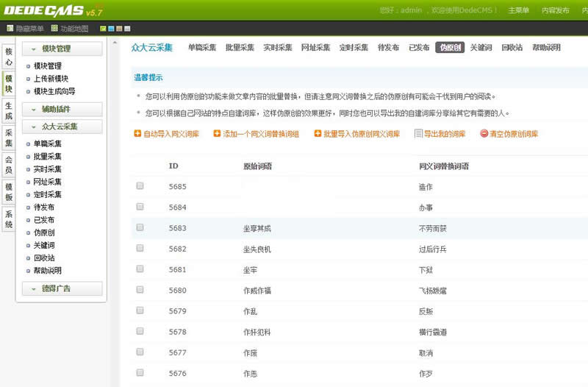Switch to the 关键词 tab
The width and height of the screenshot is (588, 387).
click(481, 47)
